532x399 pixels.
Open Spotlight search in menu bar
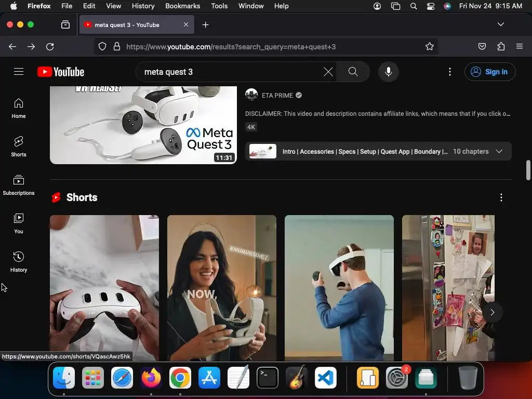413,6
